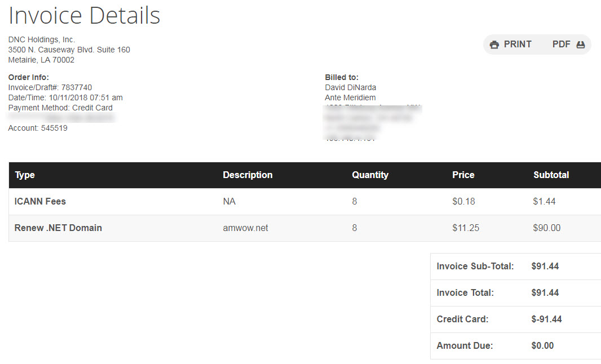Image resolution: width=601 pixels, height=364 pixels.
Task: Click the Account 545519 text
Action: (x=38, y=128)
